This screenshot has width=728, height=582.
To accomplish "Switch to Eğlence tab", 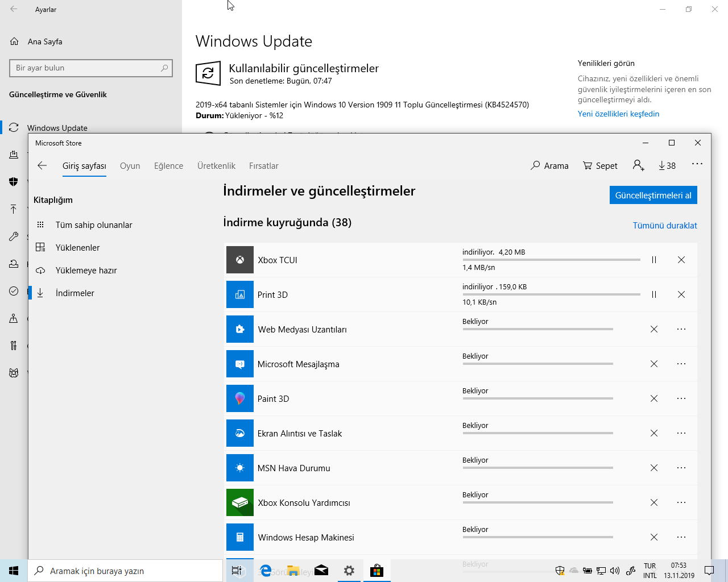I will (x=168, y=166).
